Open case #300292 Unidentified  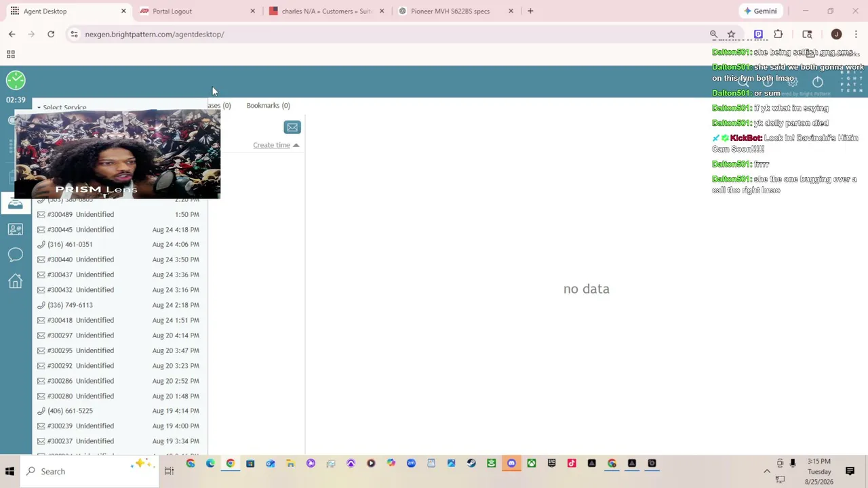pos(119,365)
